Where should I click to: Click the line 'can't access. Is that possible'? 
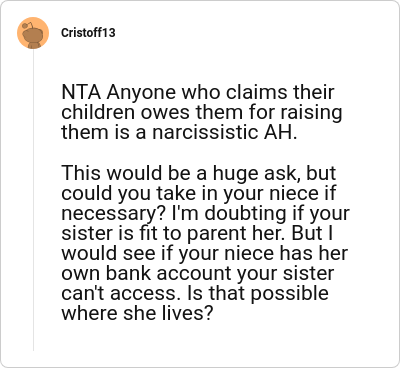pos(195,293)
